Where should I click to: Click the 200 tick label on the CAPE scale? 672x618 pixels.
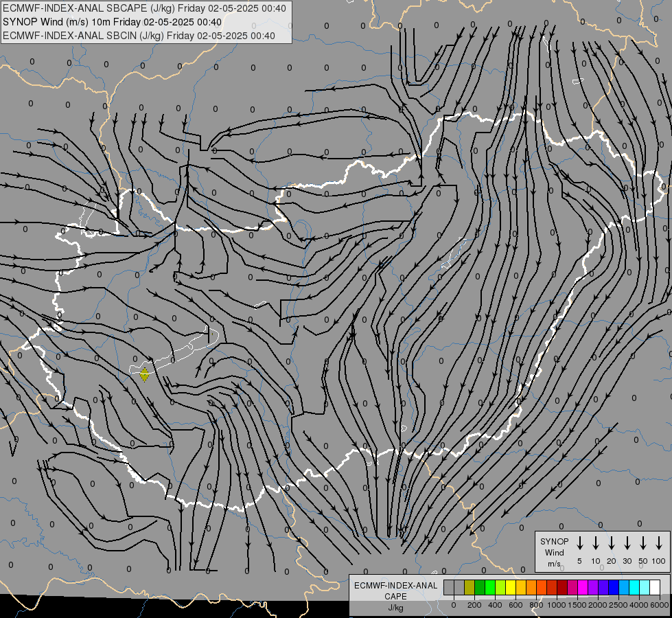click(474, 605)
